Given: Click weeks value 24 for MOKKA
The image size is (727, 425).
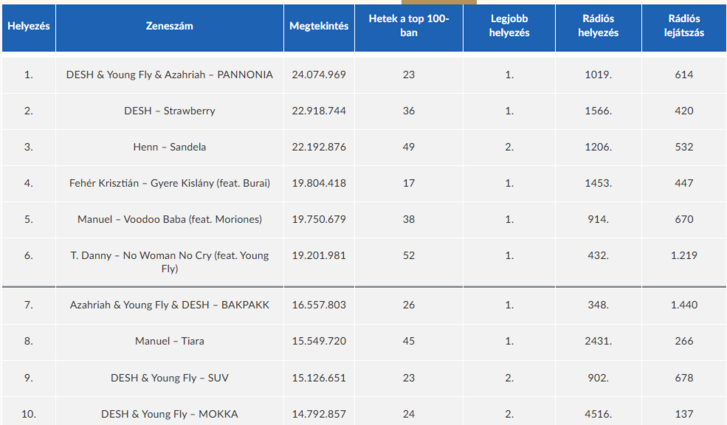Looking at the screenshot, I should pos(408,414).
